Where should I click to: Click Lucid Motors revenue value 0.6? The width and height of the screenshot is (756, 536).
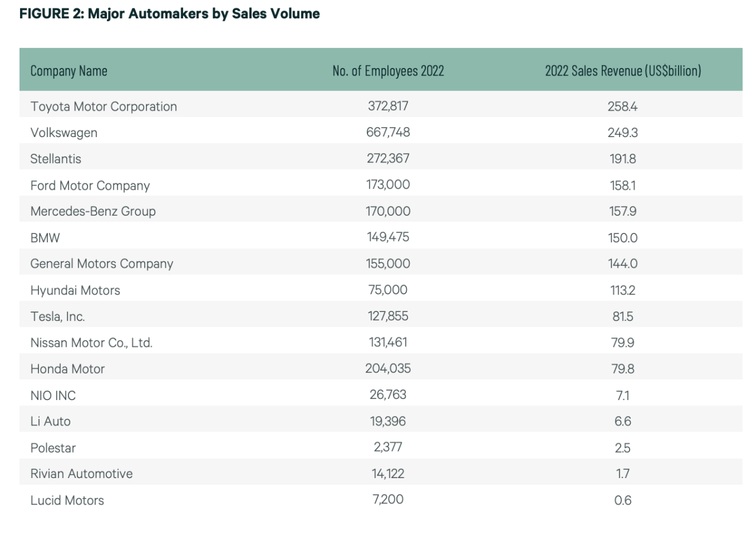[623, 501]
